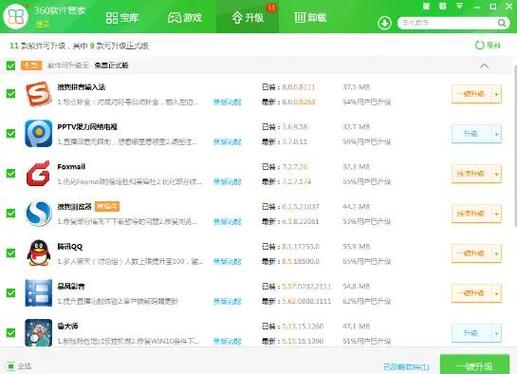Uncheck the Foxmail checkbox
Viewport: 517px width, 374px height.
tap(11, 173)
